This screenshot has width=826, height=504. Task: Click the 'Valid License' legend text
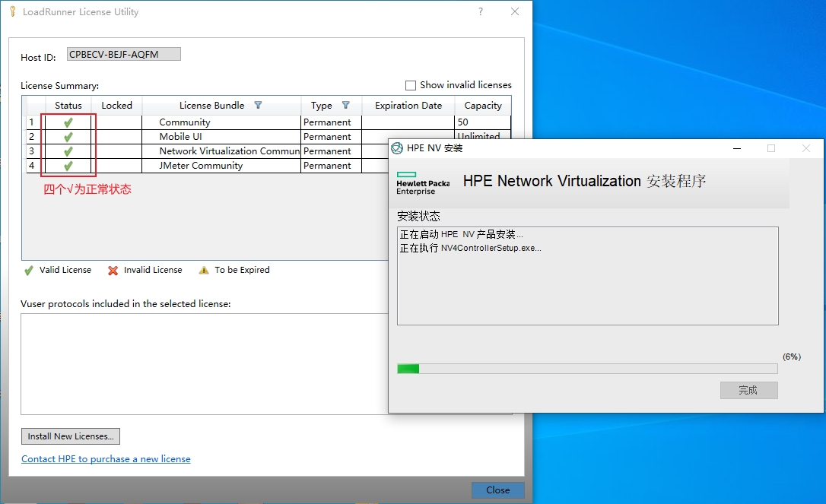click(x=65, y=270)
